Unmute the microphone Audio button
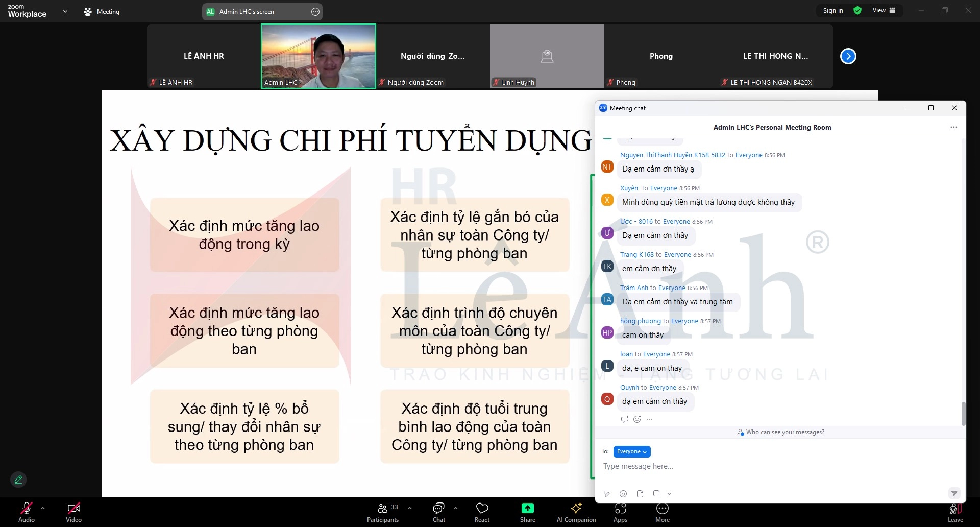This screenshot has width=980, height=527. 27,512
